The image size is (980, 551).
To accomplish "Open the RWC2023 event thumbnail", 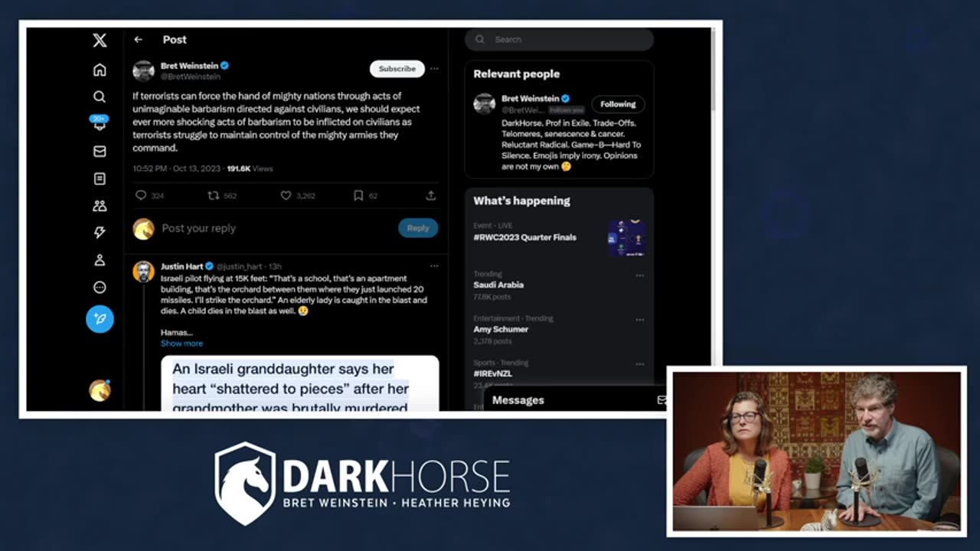I will pyautogui.click(x=626, y=238).
